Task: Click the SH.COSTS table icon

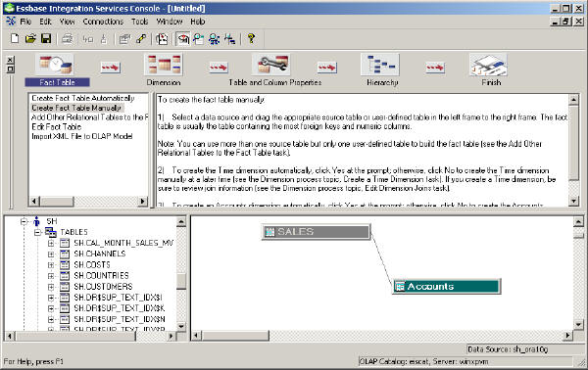Action: 65,264
